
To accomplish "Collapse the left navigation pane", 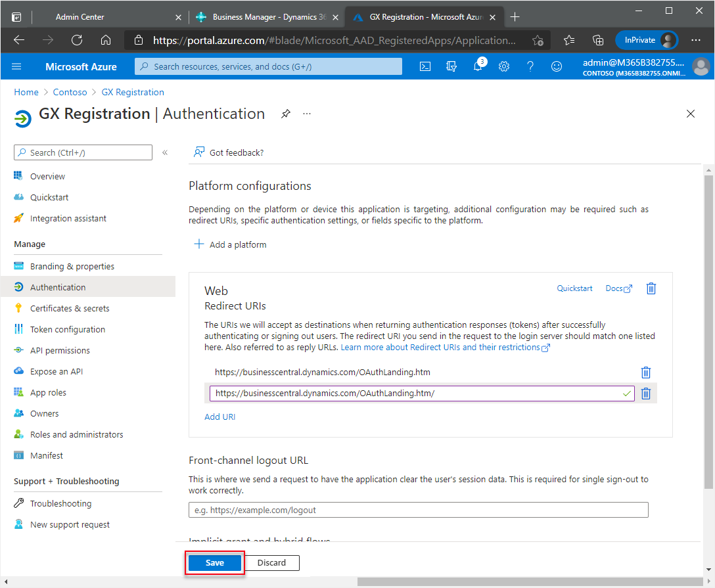I will [165, 152].
